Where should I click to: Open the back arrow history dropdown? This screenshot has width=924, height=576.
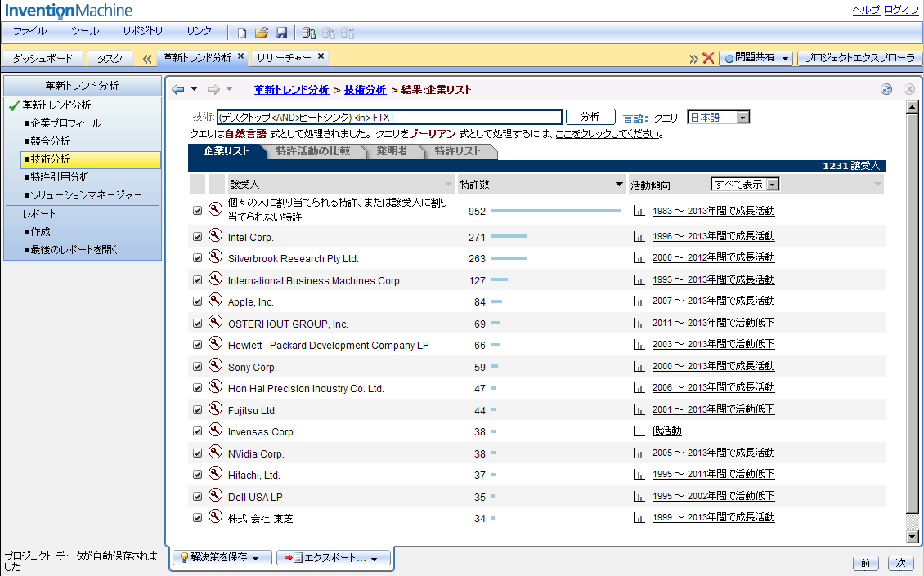194,90
